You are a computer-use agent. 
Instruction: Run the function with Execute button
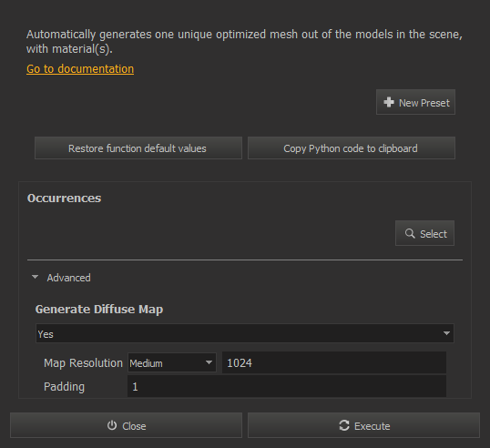point(363,425)
